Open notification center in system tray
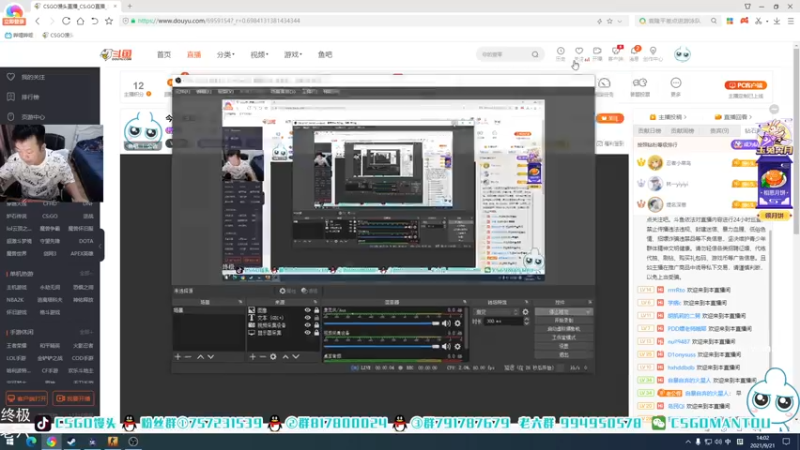This screenshot has height=450, width=800. click(786, 441)
